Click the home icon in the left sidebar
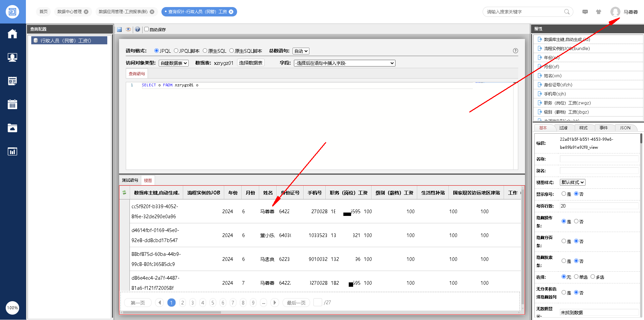The image size is (644, 320). [12, 34]
